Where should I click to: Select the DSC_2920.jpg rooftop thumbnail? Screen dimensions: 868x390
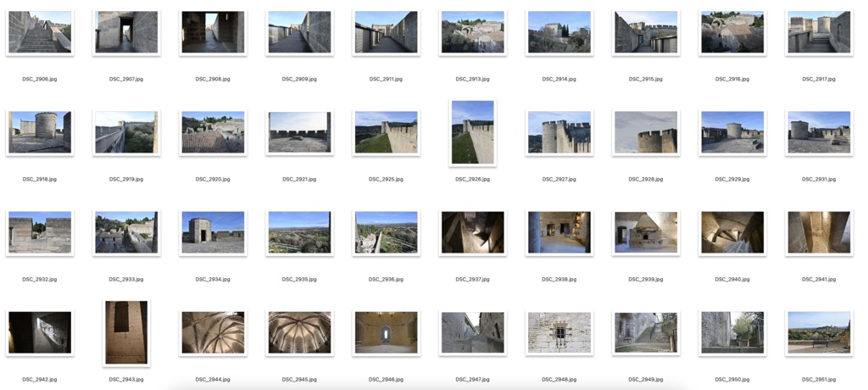point(213,132)
